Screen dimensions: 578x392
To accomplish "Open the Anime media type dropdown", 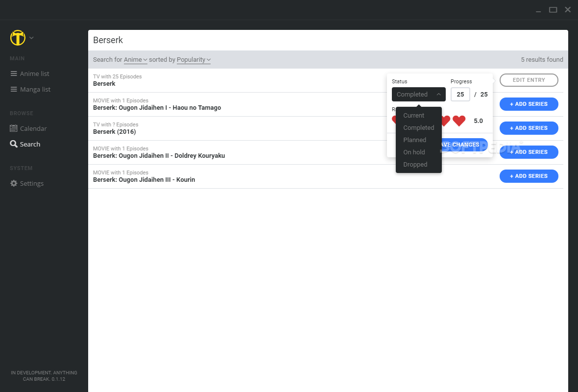I will pos(135,60).
